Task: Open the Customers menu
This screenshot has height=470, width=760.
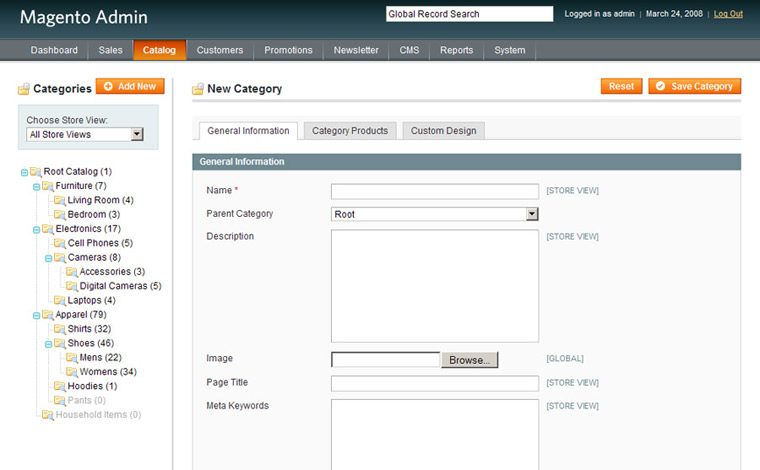Action: 220,50
